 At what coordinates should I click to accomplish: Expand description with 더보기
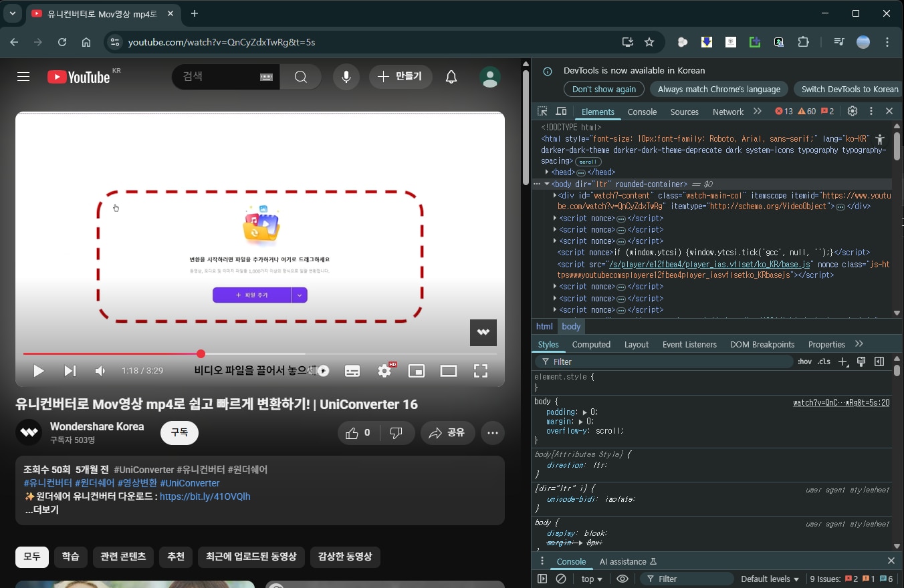tap(41, 510)
